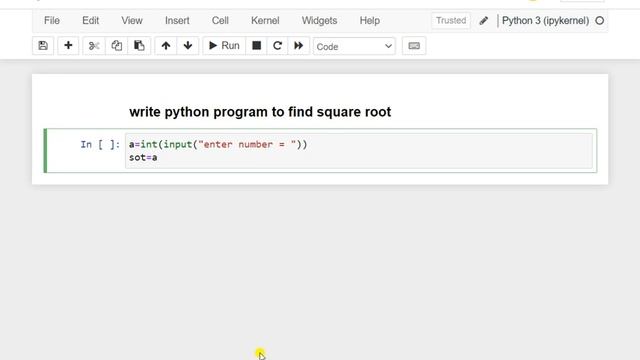Open the Cell menu
Viewport: 640px width, 360px height.
click(220, 20)
